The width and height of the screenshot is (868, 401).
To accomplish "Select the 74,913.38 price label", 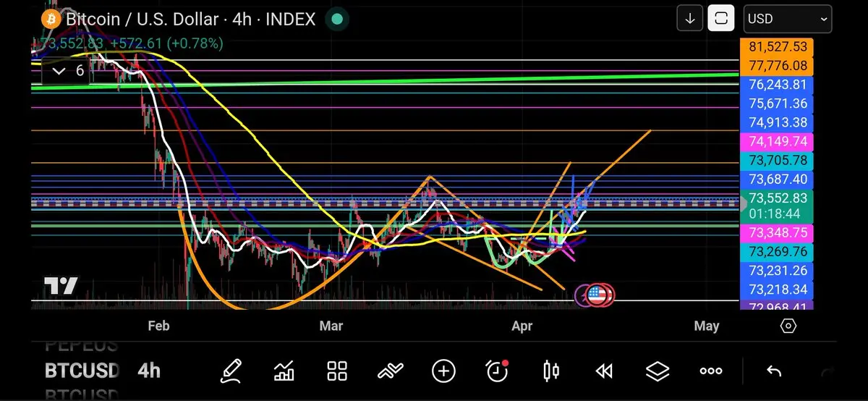I will point(777,122).
